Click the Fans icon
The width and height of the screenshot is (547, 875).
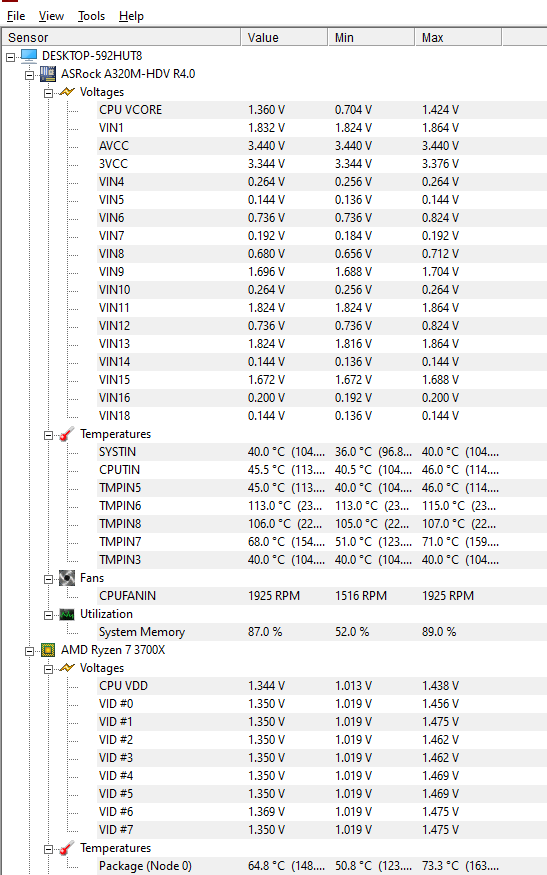(67, 578)
